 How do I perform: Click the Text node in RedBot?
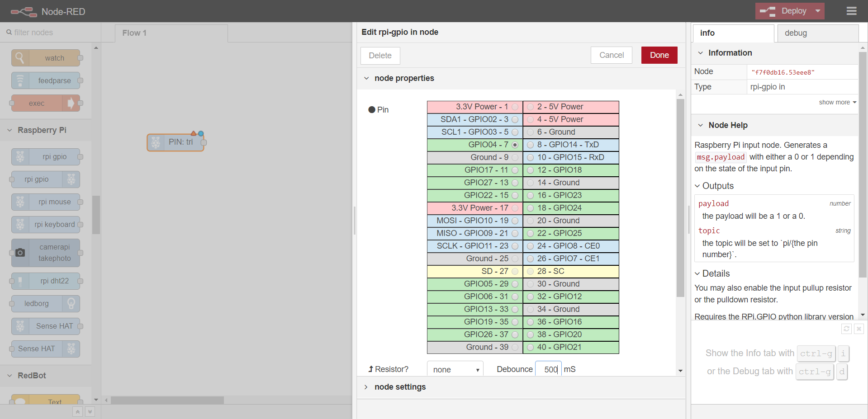tap(46, 400)
